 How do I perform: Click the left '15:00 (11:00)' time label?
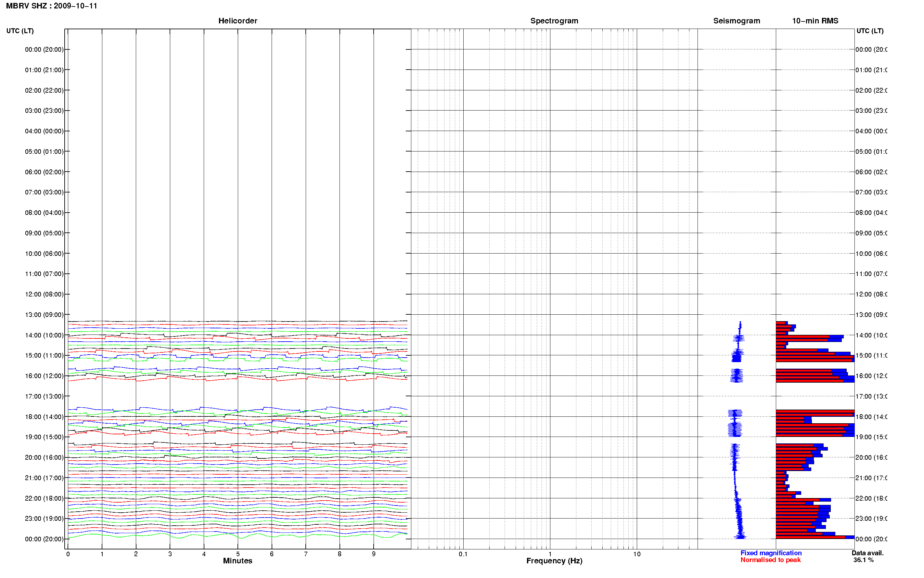click(x=44, y=356)
